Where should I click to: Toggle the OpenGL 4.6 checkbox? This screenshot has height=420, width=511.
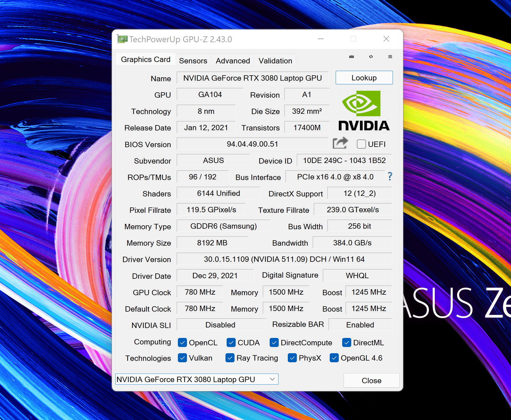point(334,358)
